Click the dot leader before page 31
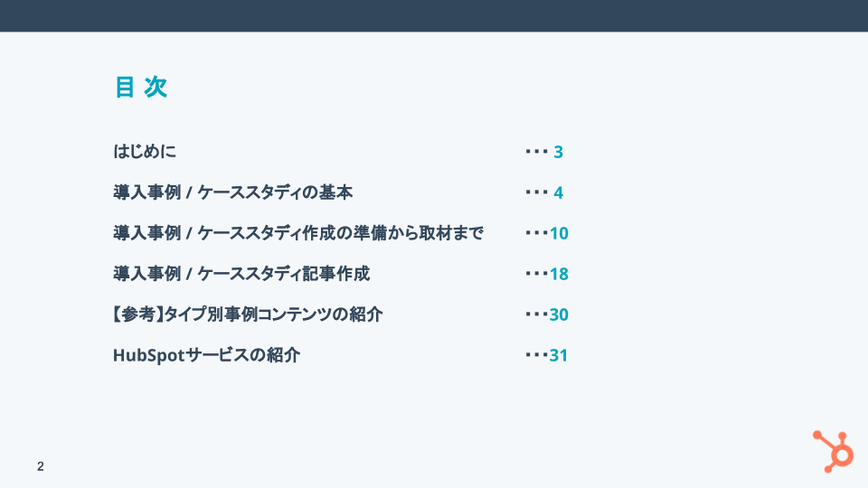Image resolution: width=868 pixels, height=488 pixels. point(536,355)
